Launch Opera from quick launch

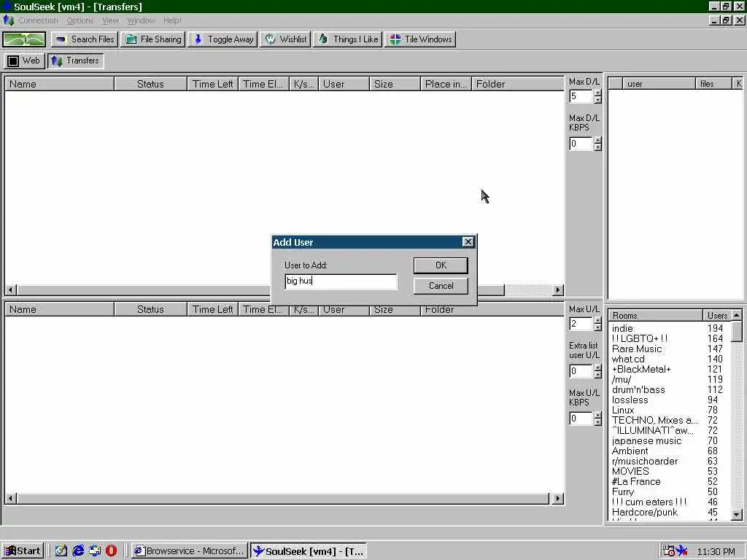coord(111,551)
